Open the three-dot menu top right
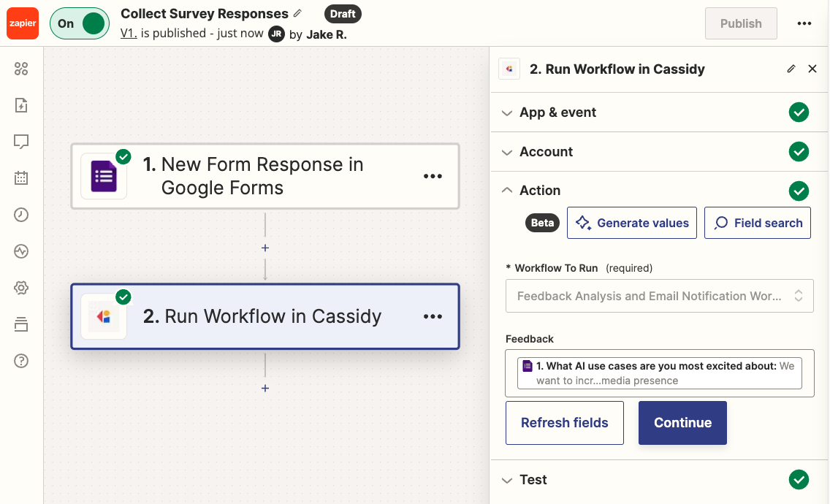The width and height of the screenshot is (830, 504). [804, 23]
